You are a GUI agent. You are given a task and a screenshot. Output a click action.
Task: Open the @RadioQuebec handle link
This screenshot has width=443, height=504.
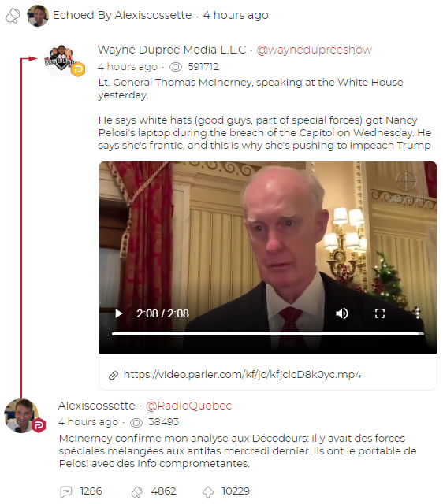[188, 406]
